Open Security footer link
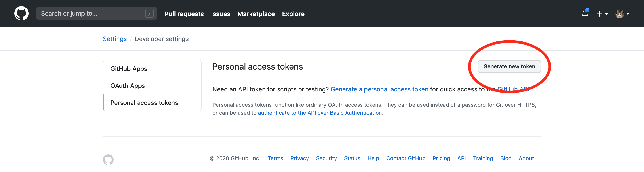The width and height of the screenshot is (644, 172). point(326,158)
